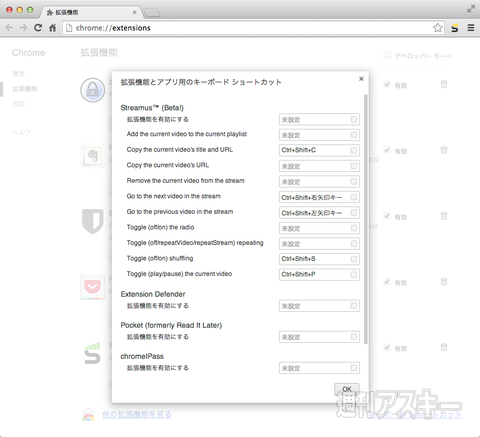Clear the Ctrl+Shift+S shuffling shortcut
This screenshot has height=437, width=480.
coord(354,259)
